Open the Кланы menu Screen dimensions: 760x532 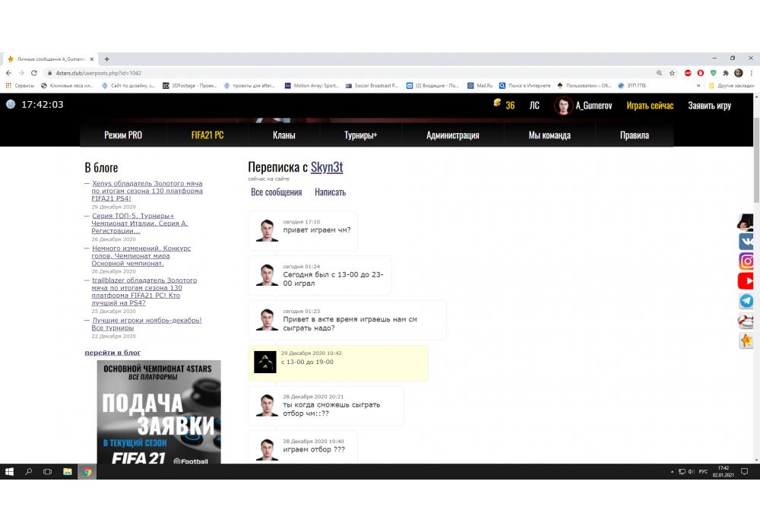tap(284, 135)
